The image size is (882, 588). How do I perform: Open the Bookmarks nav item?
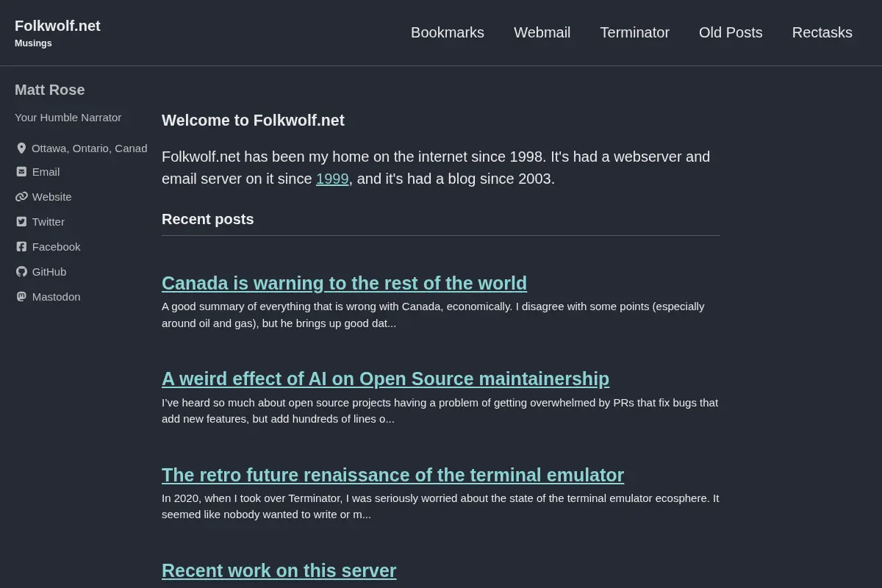[x=448, y=32]
